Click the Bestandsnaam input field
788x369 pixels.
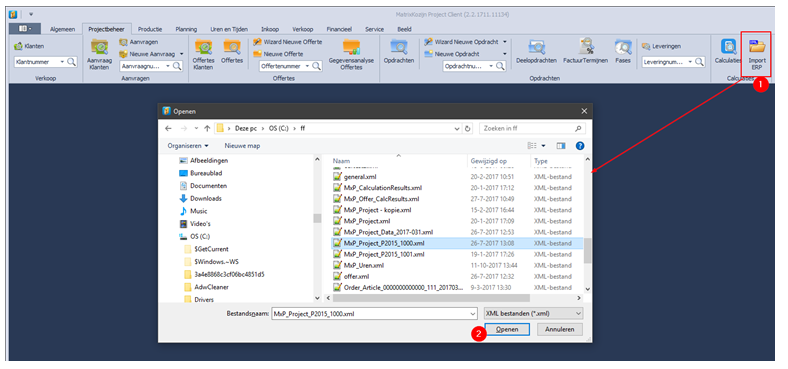[x=370, y=313]
